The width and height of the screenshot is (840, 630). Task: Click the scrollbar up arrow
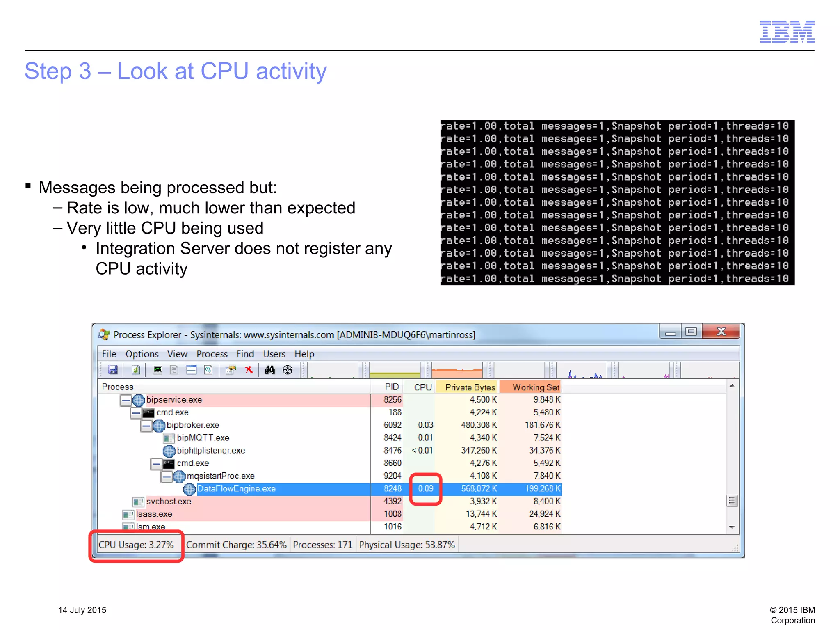click(732, 386)
